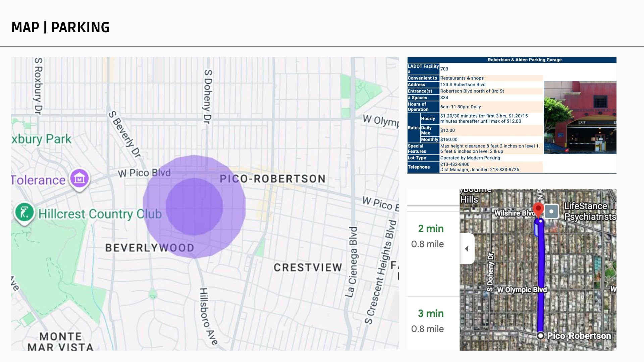Collapse the side panel arrow on satellite map
The image size is (644, 362).
467,249
